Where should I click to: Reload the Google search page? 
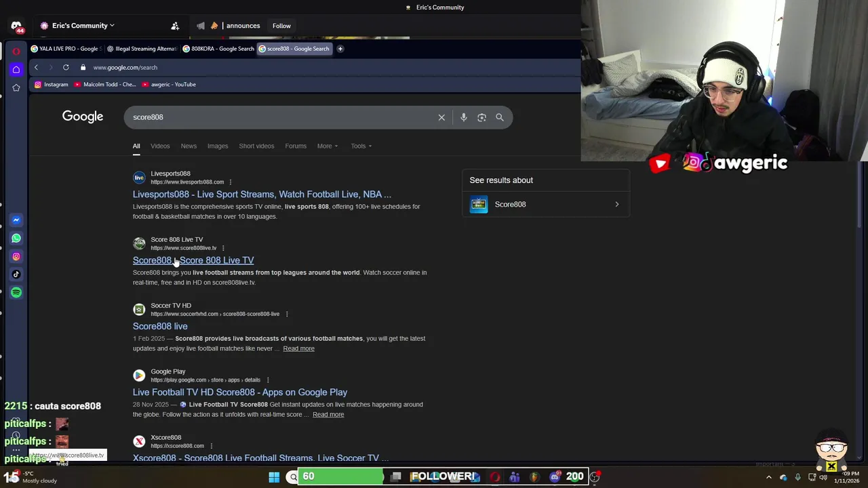[x=66, y=67]
